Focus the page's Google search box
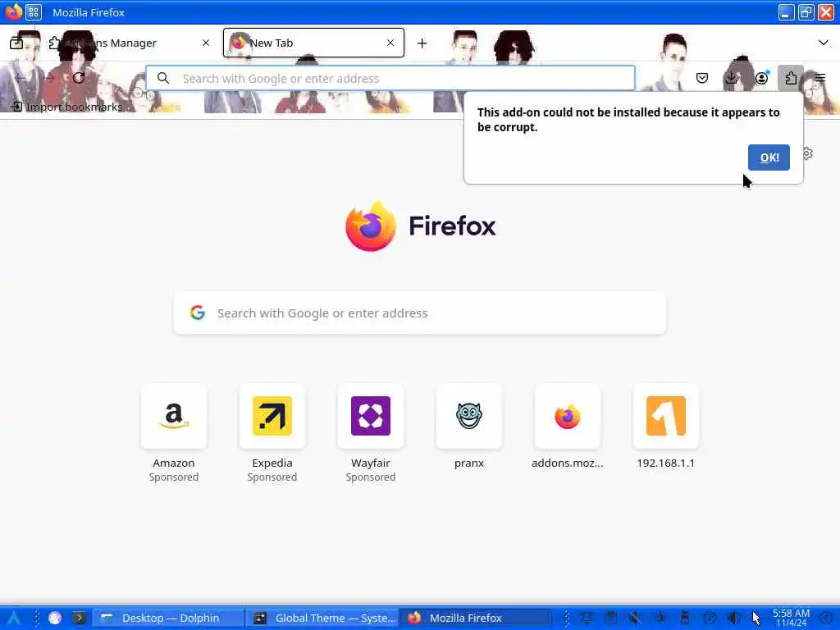Screen dimensions: 840x630 [420, 313]
